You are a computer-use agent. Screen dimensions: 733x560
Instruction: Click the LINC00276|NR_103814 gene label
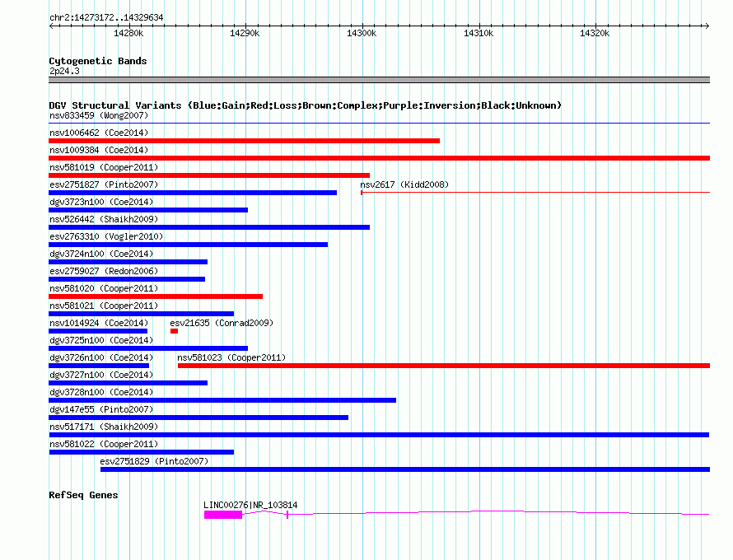coord(250,505)
